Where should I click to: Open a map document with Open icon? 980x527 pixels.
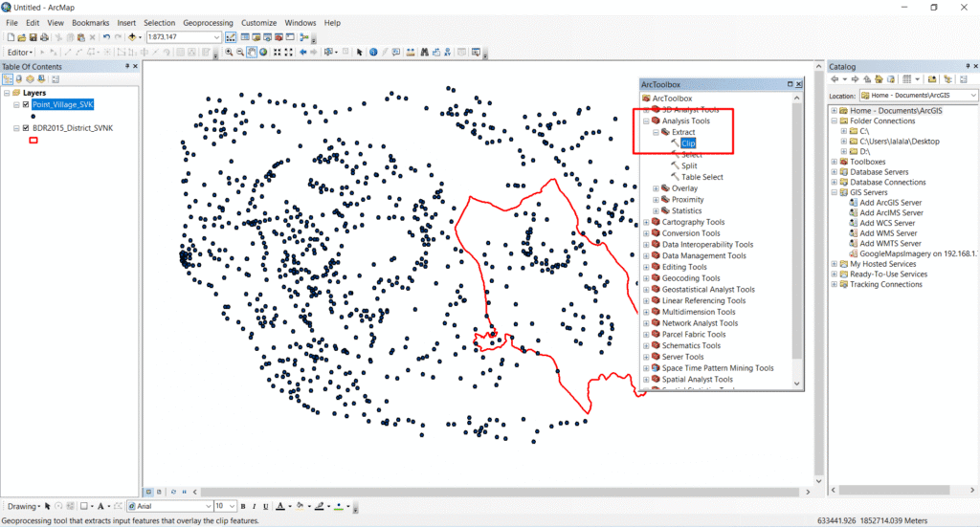(x=21, y=37)
